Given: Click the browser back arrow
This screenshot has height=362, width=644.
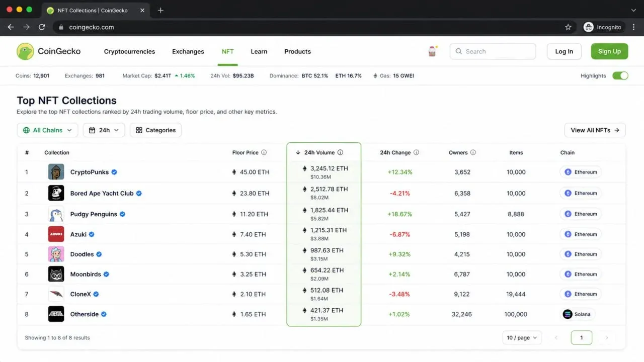Looking at the screenshot, I should pos(11,27).
